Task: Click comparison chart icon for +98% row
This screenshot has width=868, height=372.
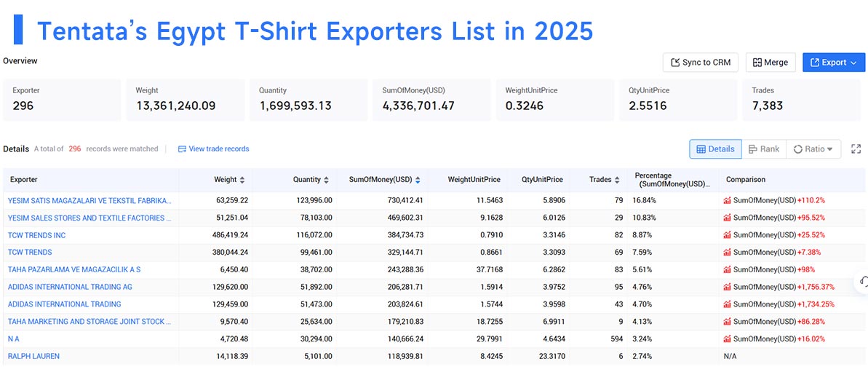Action: (x=727, y=269)
